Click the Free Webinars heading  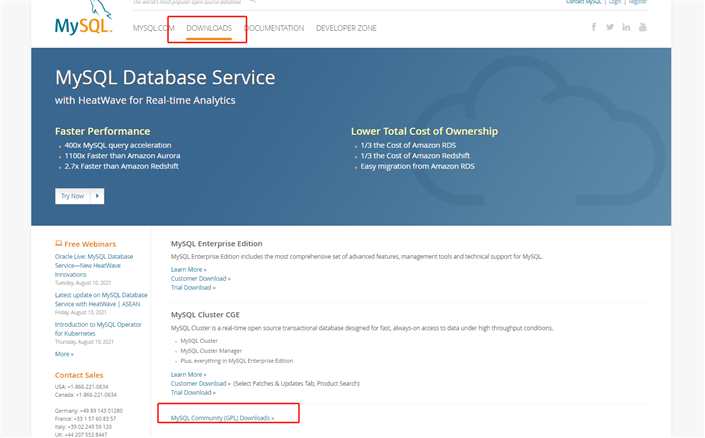tap(85, 244)
